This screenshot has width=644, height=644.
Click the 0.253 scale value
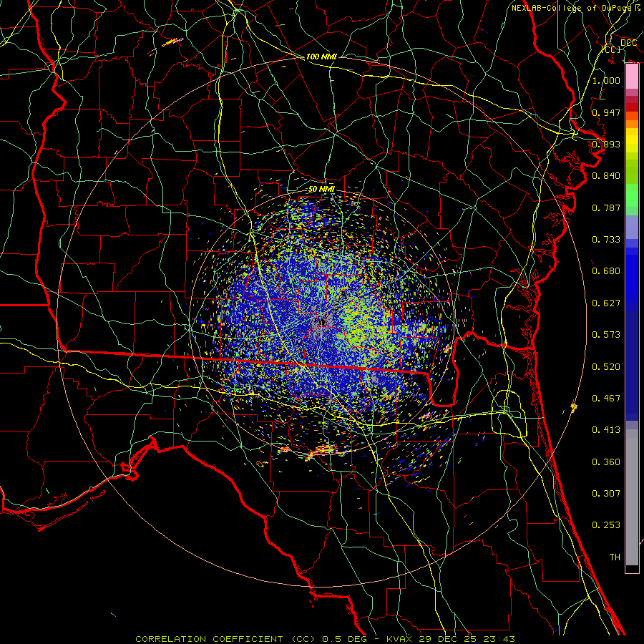[x=606, y=525]
